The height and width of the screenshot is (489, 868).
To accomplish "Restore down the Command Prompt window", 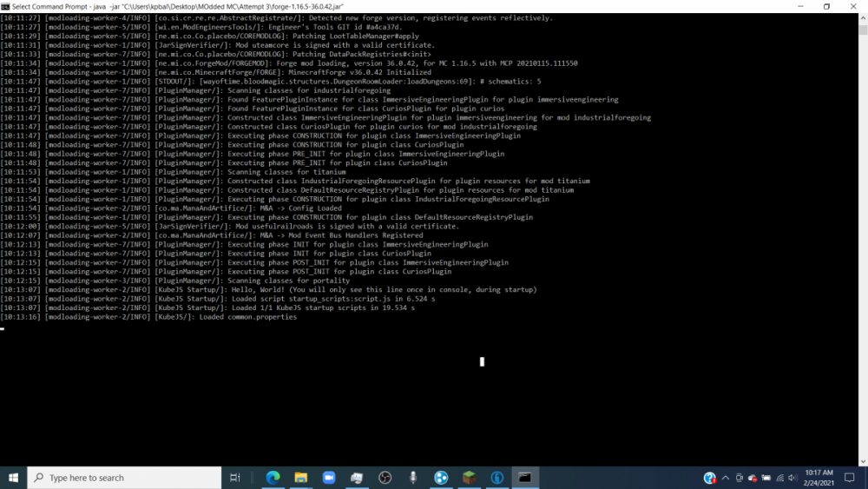I will pyautogui.click(x=826, y=6).
